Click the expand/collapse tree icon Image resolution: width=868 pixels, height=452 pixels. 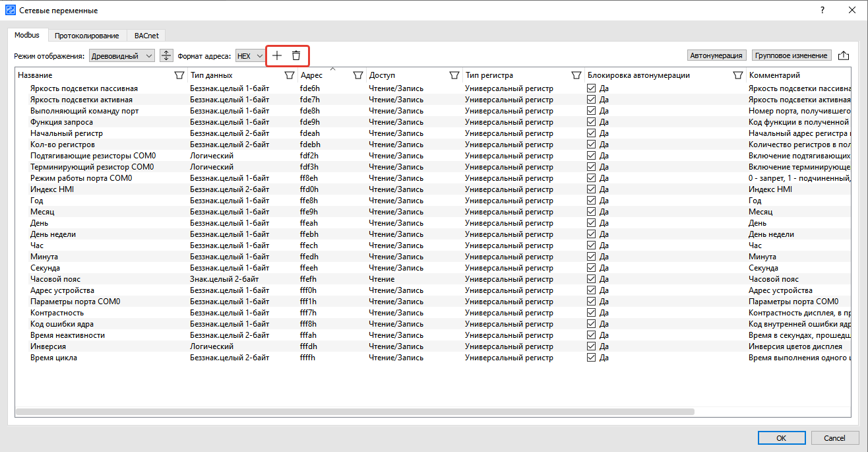[x=166, y=56]
